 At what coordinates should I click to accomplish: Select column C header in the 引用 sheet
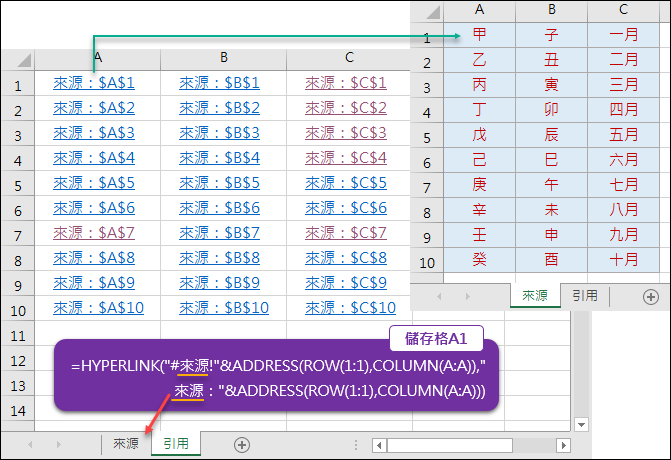click(x=349, y=59)
